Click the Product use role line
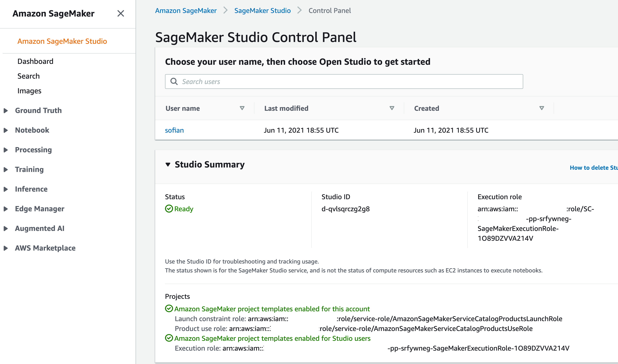This screenshot has width=618, height=364. (354, 328)
